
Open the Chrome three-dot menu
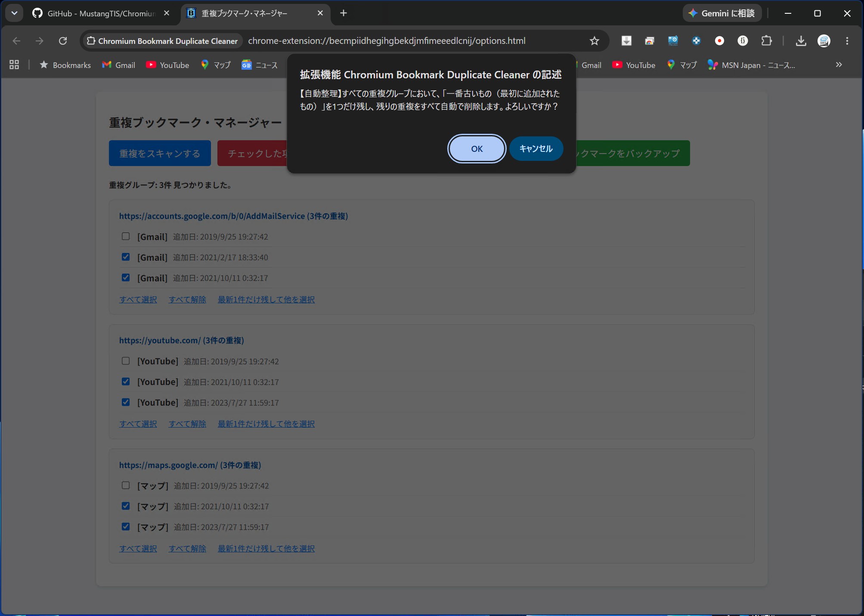point(847,41)
